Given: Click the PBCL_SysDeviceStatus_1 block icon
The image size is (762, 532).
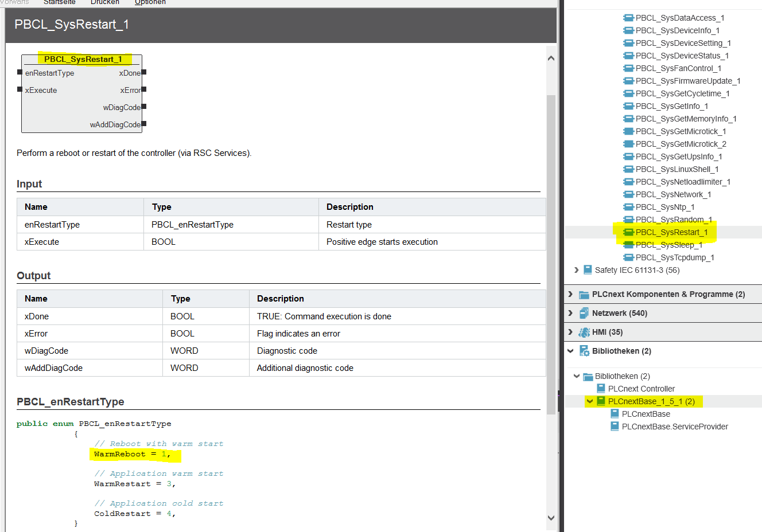Looking at the screenshot, I should click(x=628, y=56).
